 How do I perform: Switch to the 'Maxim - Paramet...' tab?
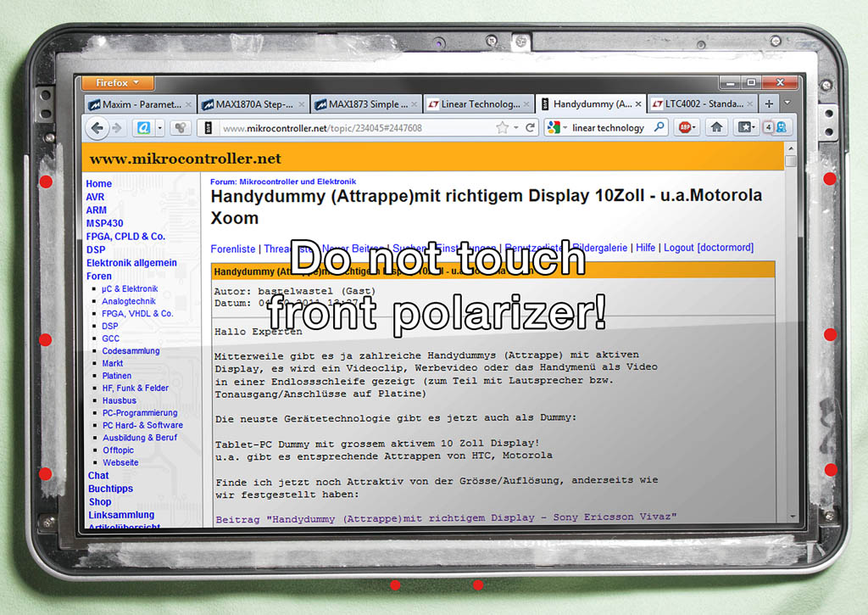140,104
